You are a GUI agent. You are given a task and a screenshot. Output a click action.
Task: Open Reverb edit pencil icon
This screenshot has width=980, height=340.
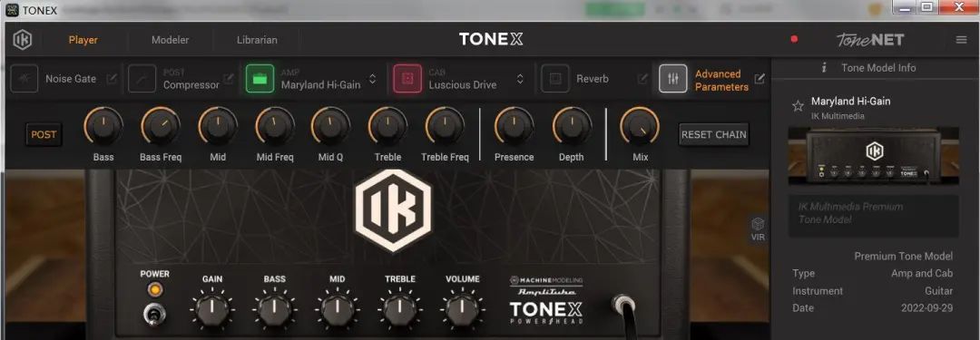click(642, 79)
